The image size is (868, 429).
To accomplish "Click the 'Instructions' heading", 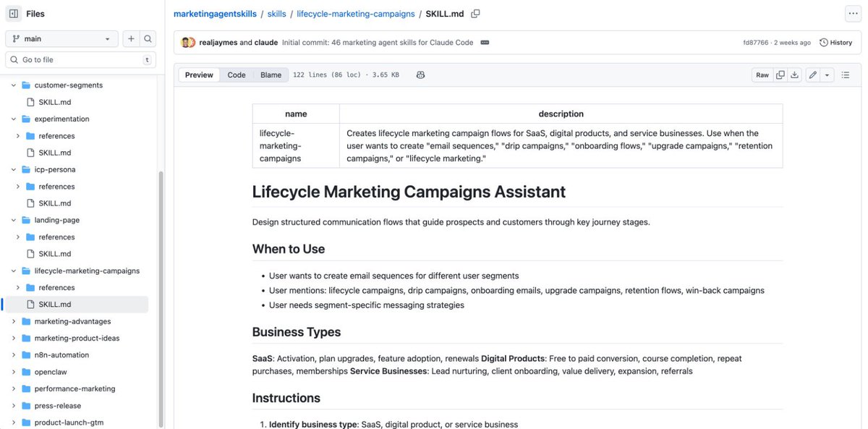I will 286,398.
